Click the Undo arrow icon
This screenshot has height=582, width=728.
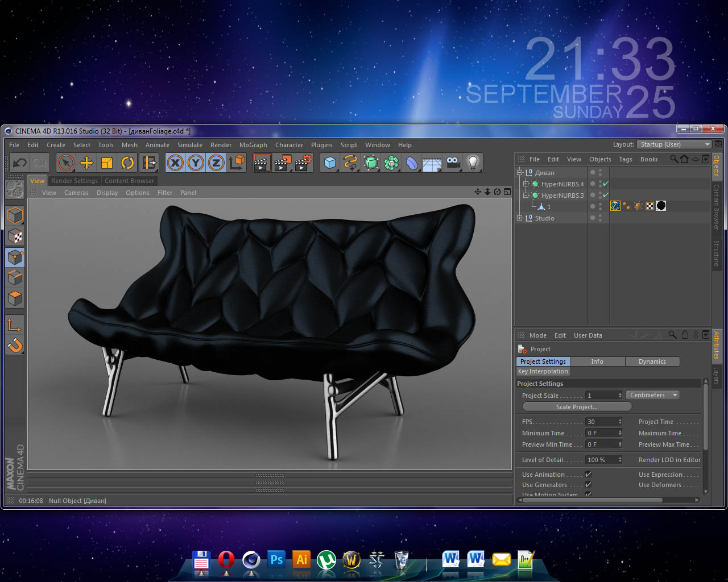click(19, 163)
